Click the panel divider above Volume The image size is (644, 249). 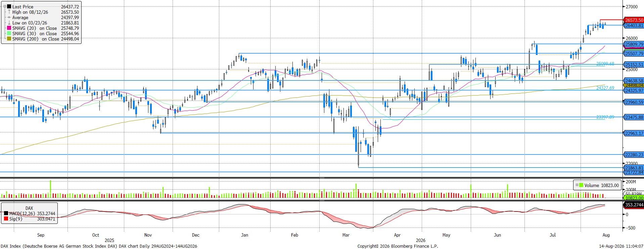click(x=322, y=178)
